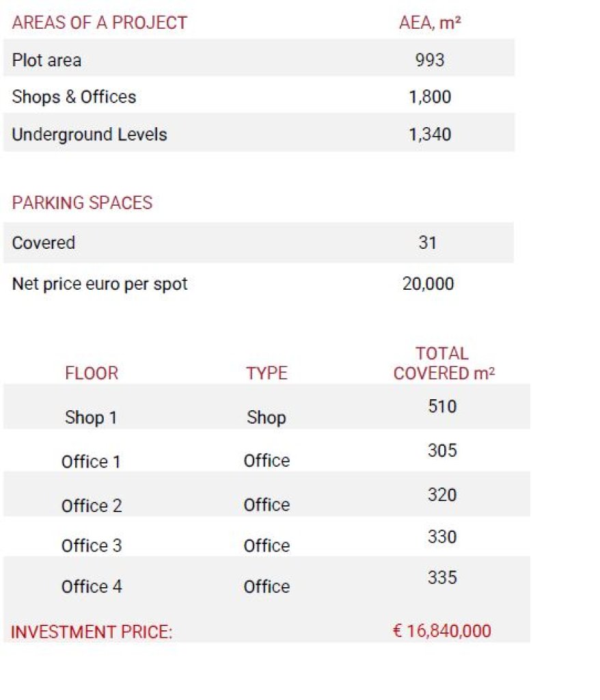Click the "PARKING SPACES" heading

pos(82,203)
